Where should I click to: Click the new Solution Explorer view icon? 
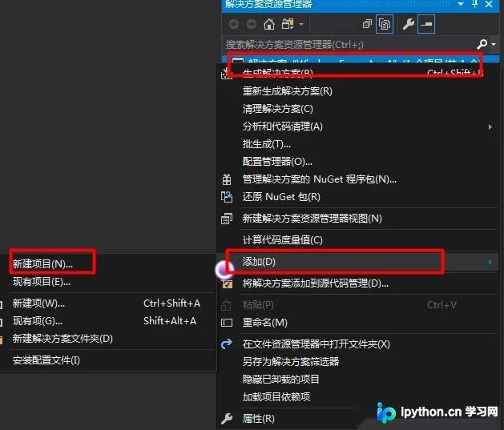[x=227, y=219]
